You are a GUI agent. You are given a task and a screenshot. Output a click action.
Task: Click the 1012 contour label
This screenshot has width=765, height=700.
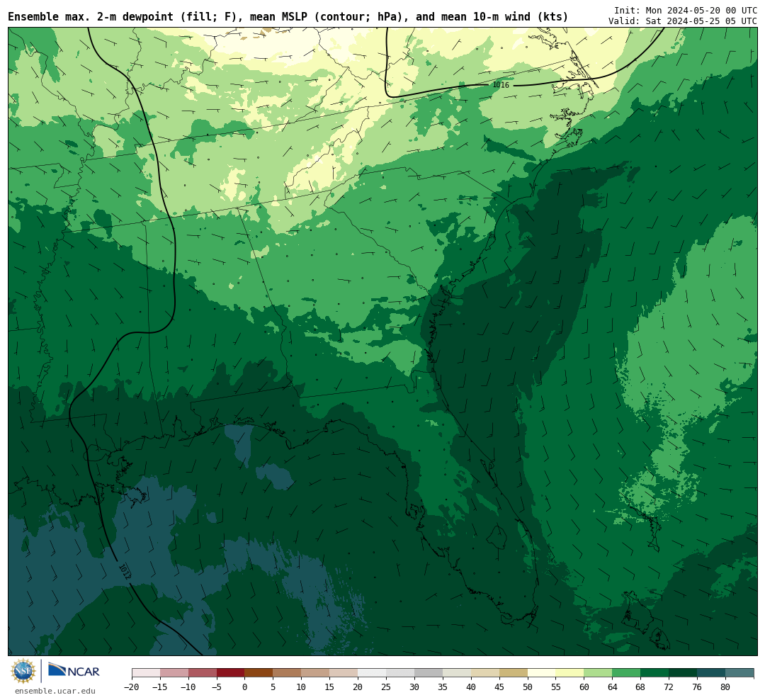coord(125,571)
